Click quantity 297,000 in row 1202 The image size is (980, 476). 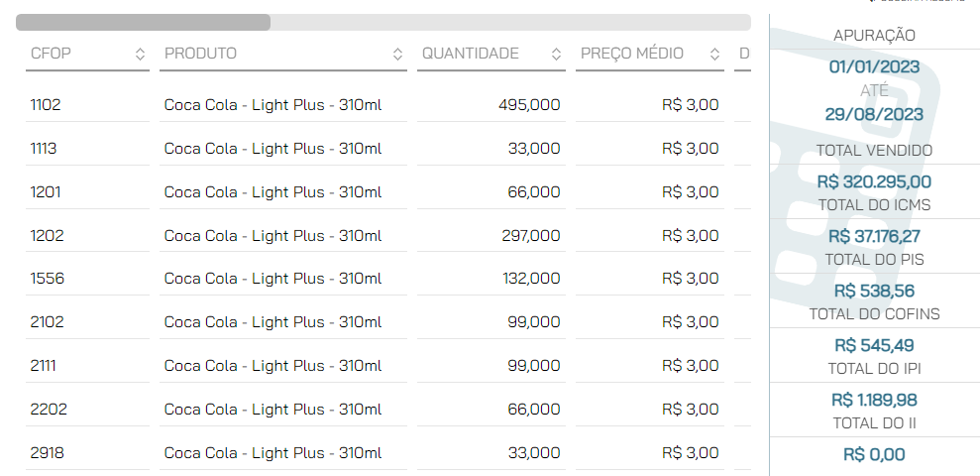tap(531, 236)
